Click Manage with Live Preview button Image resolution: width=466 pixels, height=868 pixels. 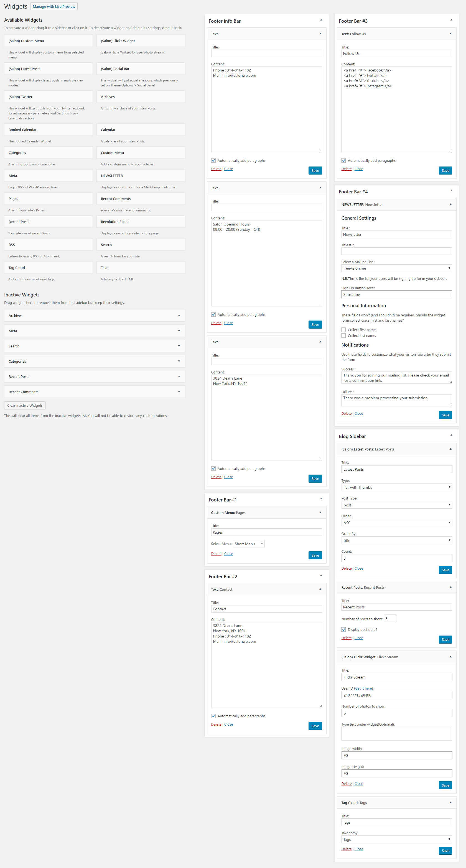[x=54, y=6]
